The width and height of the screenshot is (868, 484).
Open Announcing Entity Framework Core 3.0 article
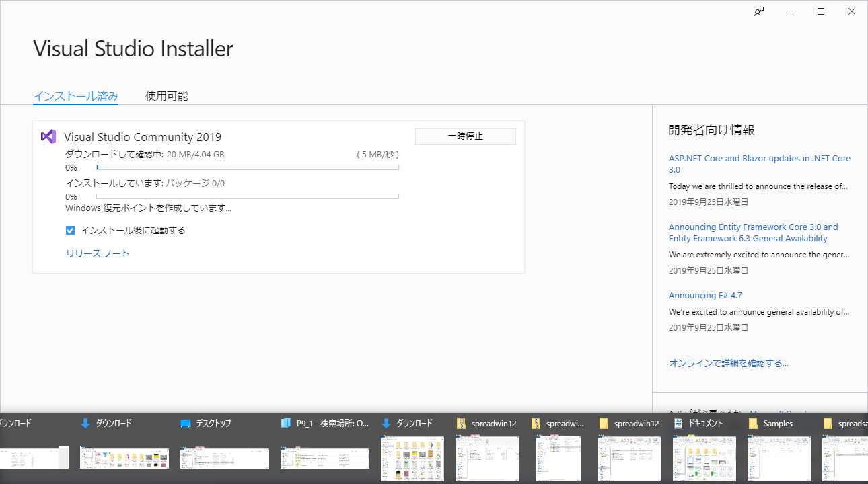click(754, 233)
